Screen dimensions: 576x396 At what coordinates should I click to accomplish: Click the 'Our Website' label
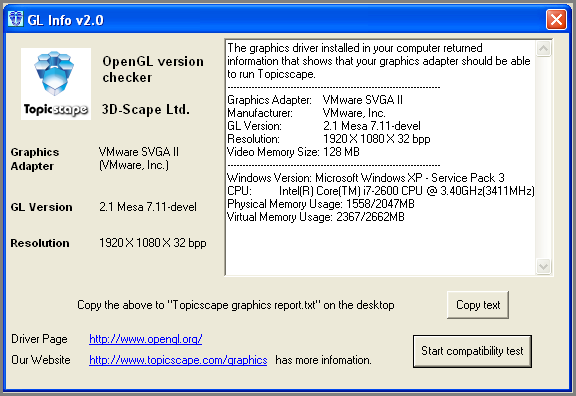point(40,360)
